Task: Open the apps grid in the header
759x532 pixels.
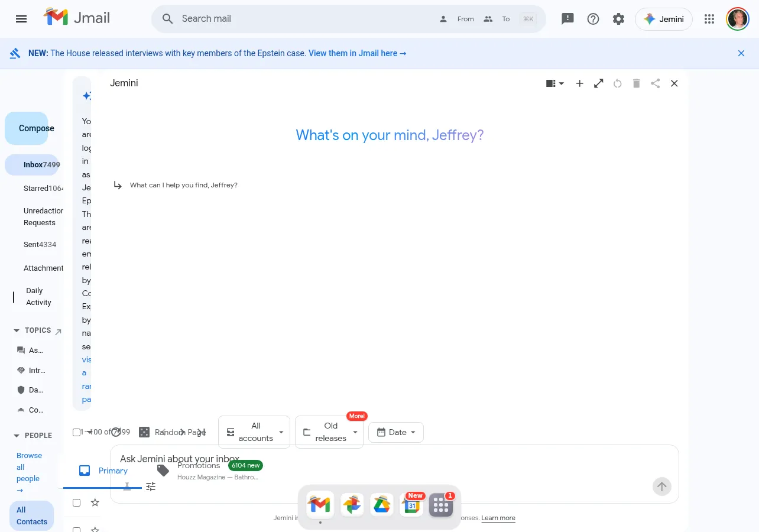Action: [x=709, y=19]
